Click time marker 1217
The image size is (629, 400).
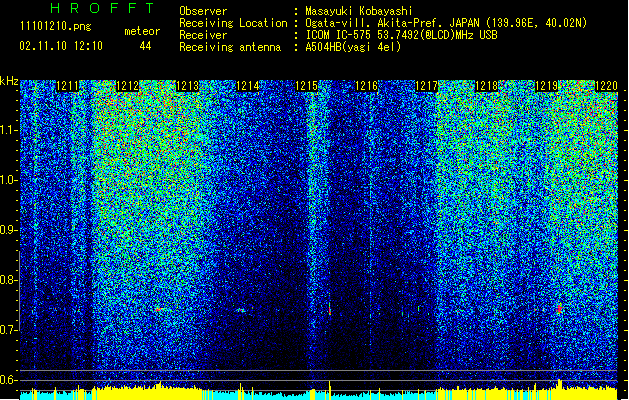[x=426, y=86]
